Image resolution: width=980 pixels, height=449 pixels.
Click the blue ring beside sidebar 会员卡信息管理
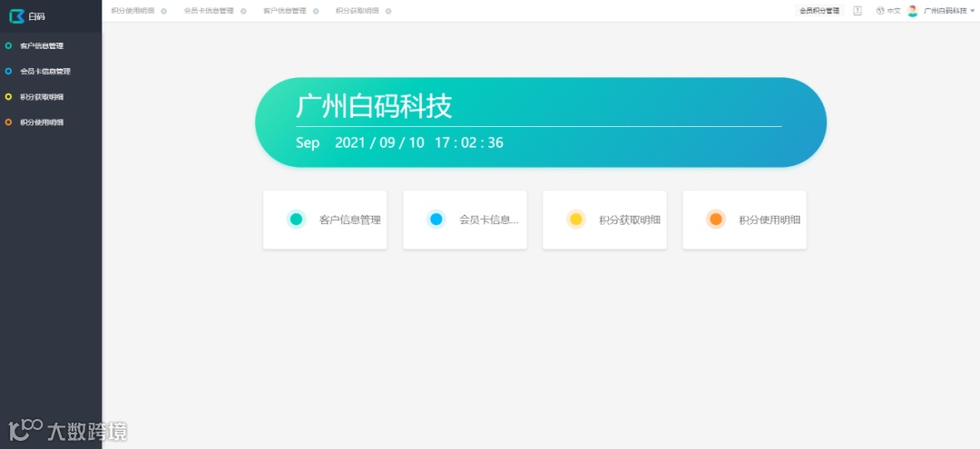[x=8, y=71]
